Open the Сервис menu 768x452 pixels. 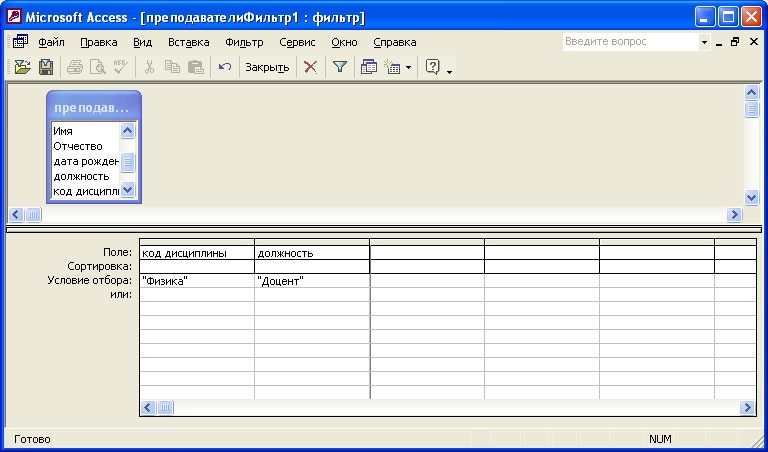[297, 42]
